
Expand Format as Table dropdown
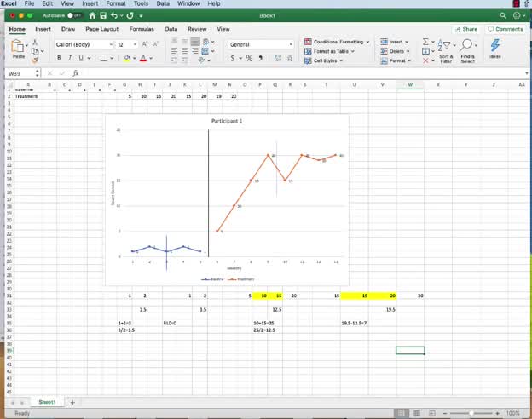[352, 51]
